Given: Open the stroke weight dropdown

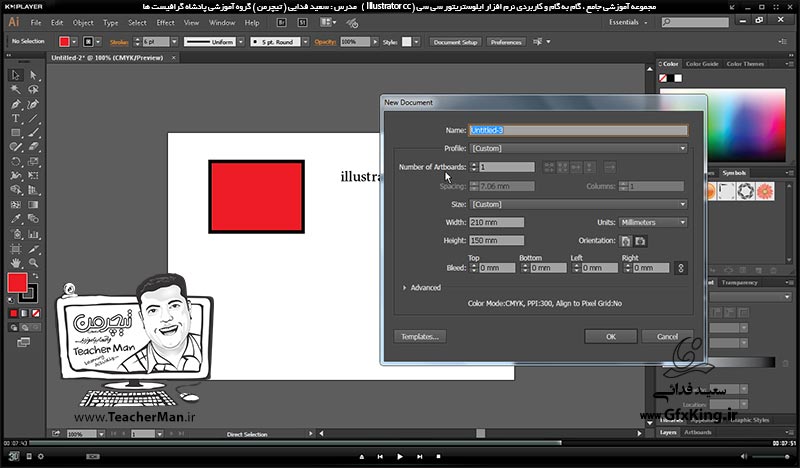Looking at the screenshot, I should click(x=174, y=42).
